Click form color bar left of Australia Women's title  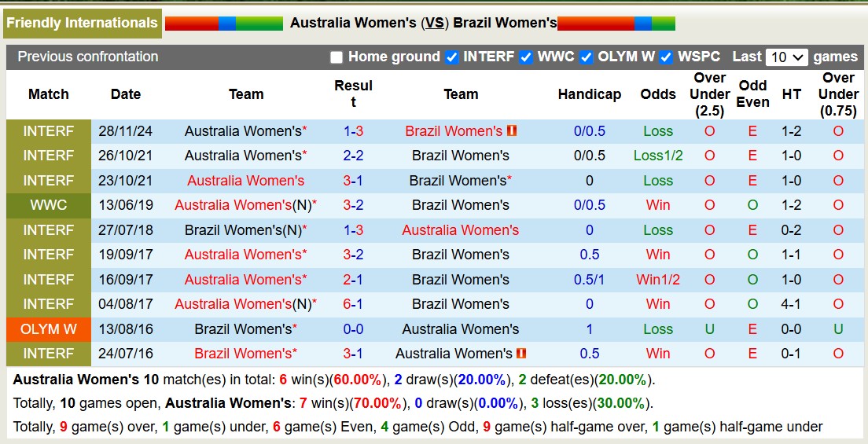click(x=224, y=24)
